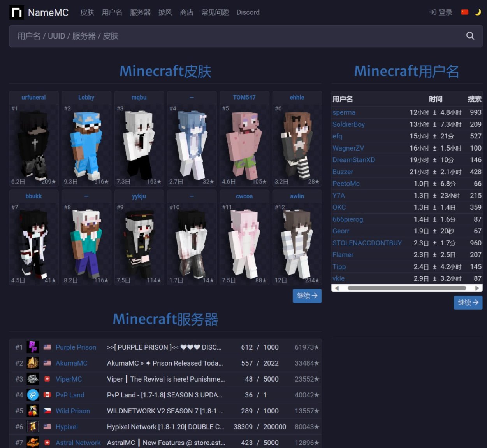Click the PvP Land server icon
Viewport: 487px width, 448px height.
(33, 395)
